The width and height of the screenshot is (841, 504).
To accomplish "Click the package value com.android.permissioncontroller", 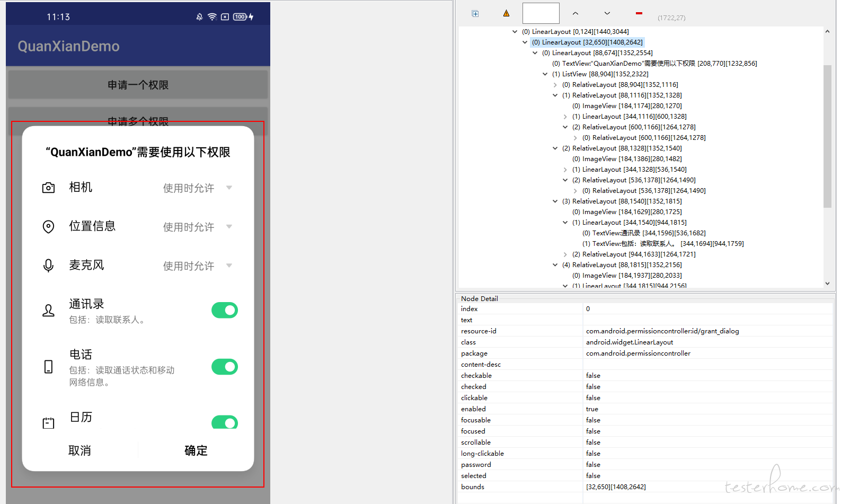I will (638, 353).
